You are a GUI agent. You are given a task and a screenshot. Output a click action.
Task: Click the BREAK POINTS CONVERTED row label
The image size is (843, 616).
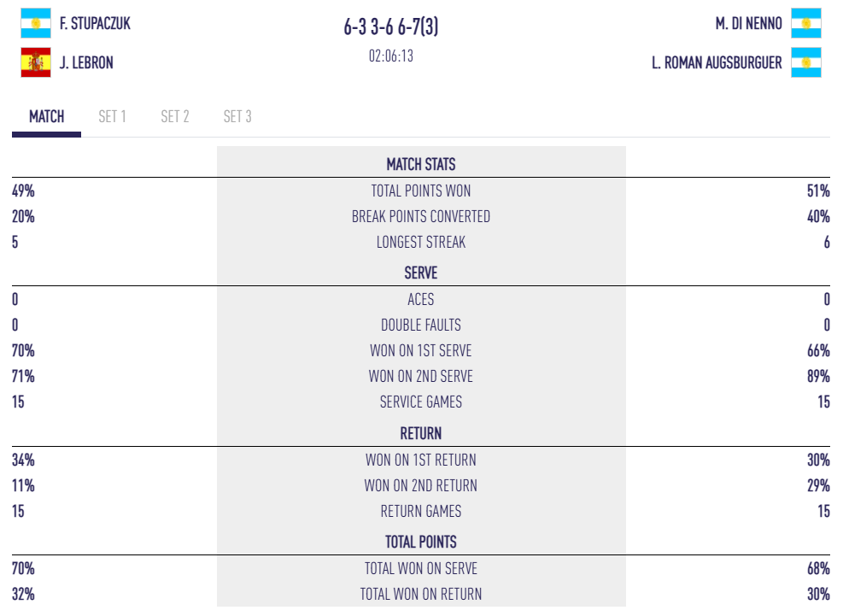pos(421,217)
